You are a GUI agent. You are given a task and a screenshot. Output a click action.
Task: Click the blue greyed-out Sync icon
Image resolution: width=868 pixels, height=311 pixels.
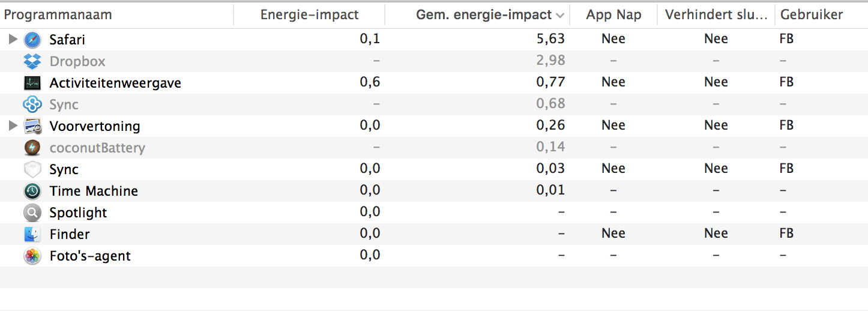click(32, 105)
